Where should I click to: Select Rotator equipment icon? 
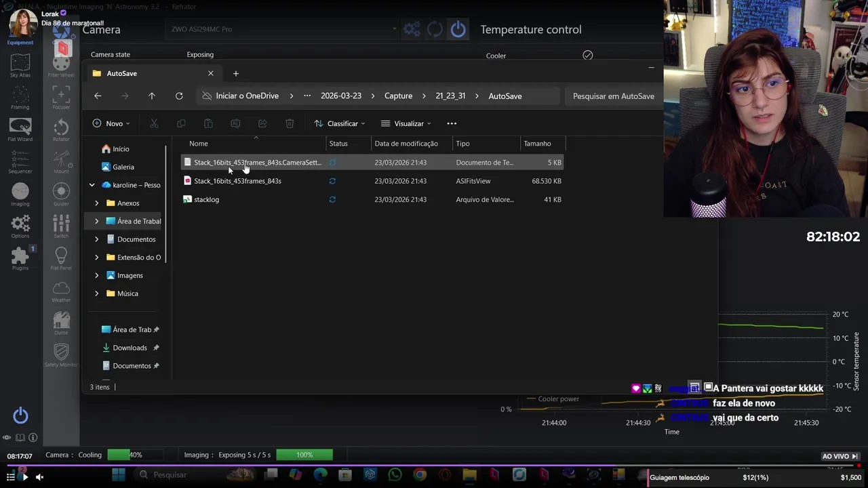[x=61, y=129]
